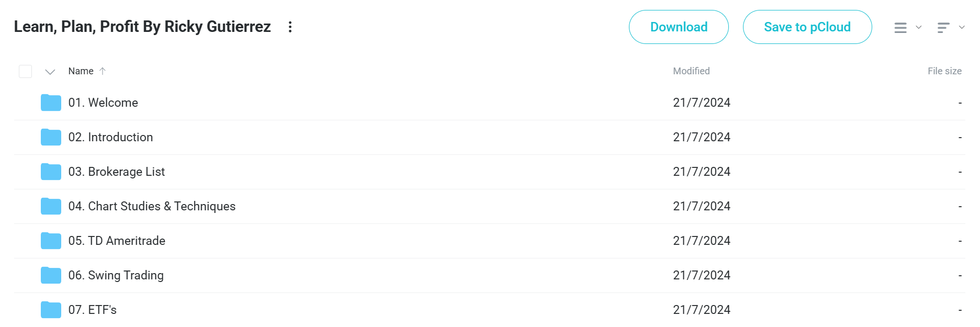Screen dimensions: 980x327
Task: Open the three-dot options menu beside title
Action: [x=290, y=27]
